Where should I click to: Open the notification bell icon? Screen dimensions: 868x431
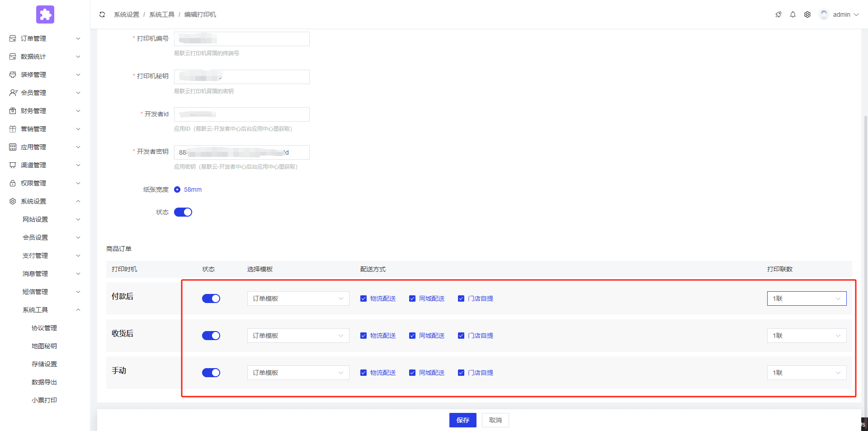(793, 14)
